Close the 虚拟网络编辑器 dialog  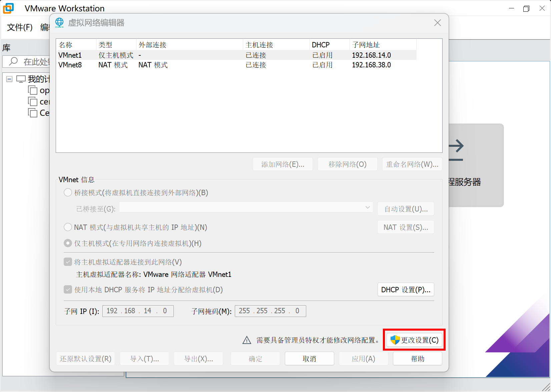(x=438, y=23)
